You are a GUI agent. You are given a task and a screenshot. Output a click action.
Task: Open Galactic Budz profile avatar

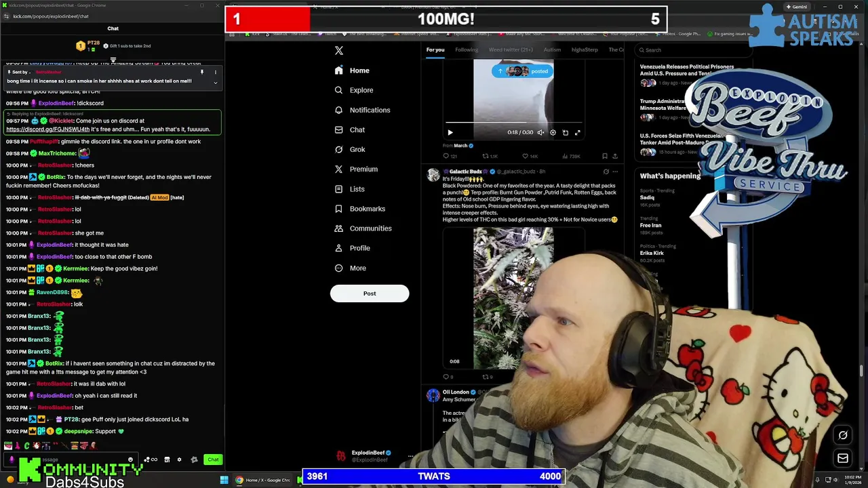pos(433,176)
